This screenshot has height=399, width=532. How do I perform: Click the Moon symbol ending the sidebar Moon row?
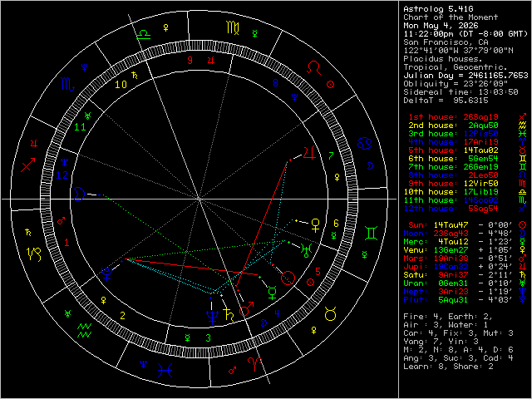pyautogui.click(x=523, y=233)
